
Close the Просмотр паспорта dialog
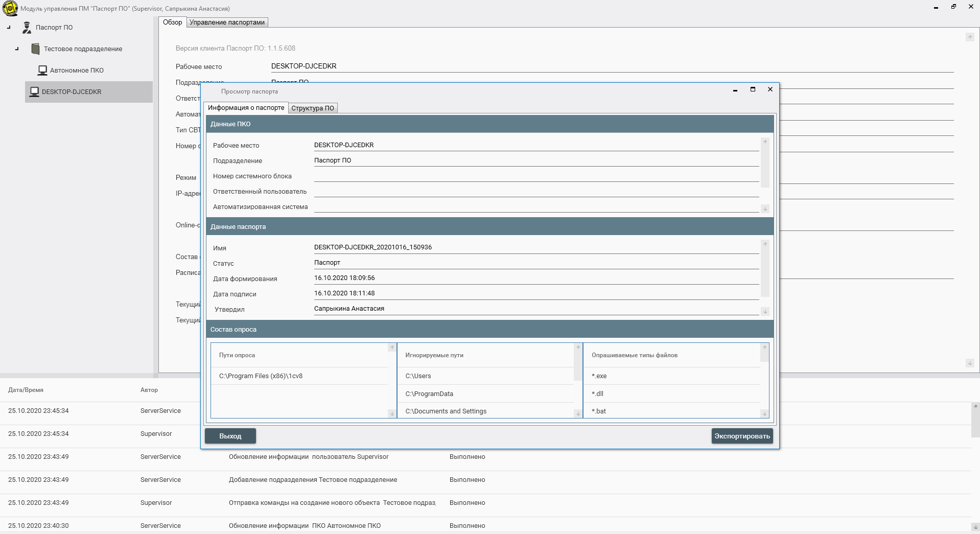tap(770, 89)
